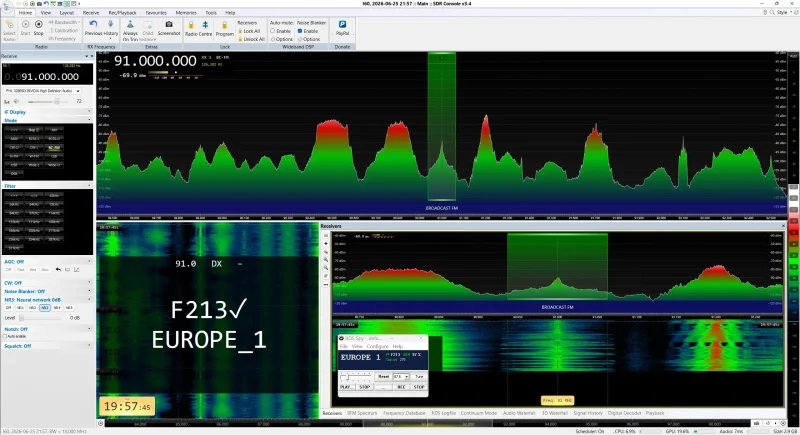Open the View ribbon tab
Screen dimensions: 800x435
[x=46, y=13]
